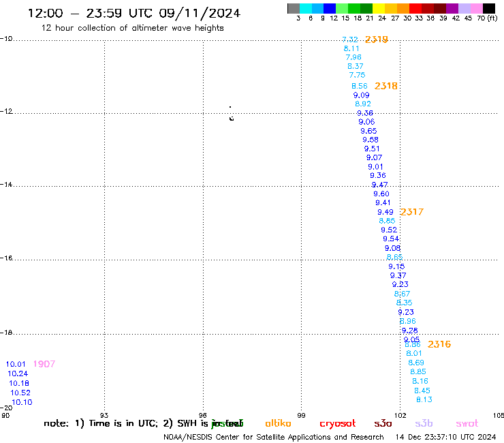Click the wave height value 9.08
The image size is (504, 443).
click(x=393, y=248)
